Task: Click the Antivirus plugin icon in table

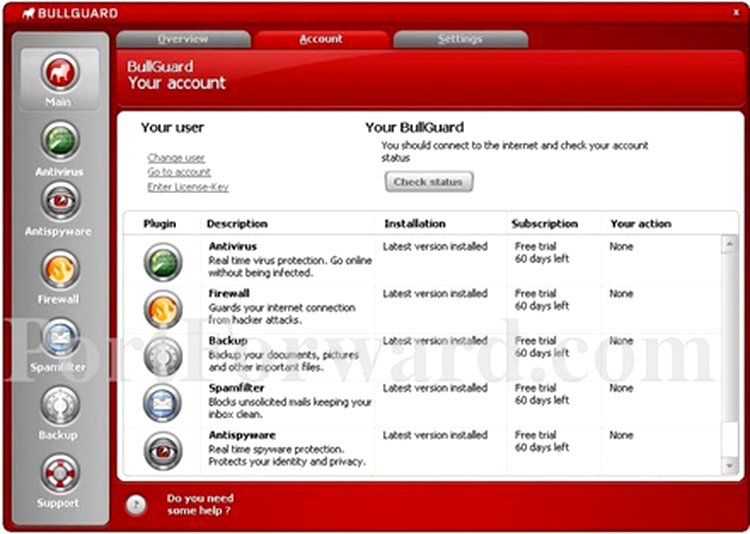Action: click(163, 262)
